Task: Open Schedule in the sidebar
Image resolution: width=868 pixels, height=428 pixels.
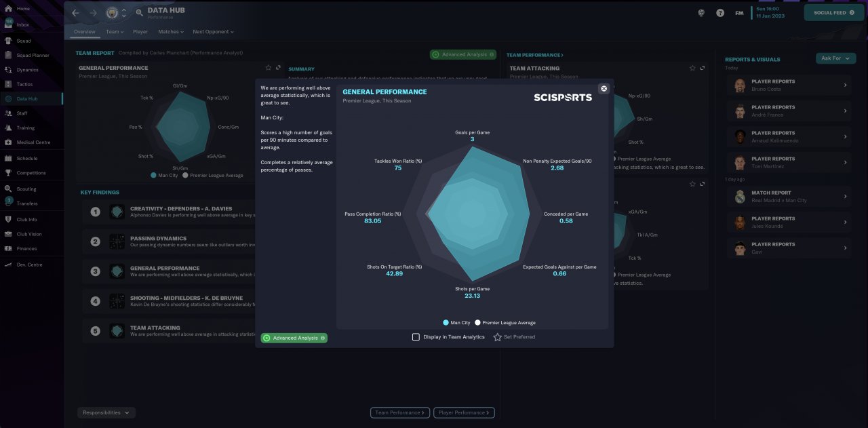Action: [31, 158]
